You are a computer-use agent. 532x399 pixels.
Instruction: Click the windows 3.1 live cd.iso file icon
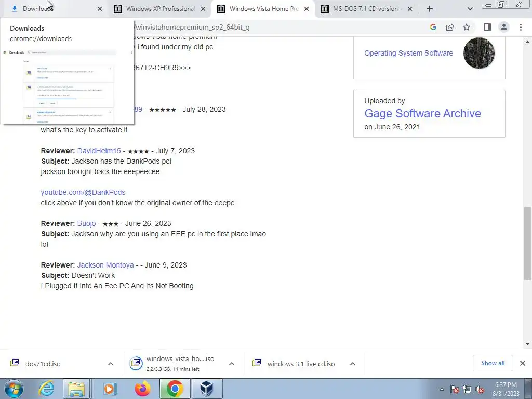coord(257,363)
